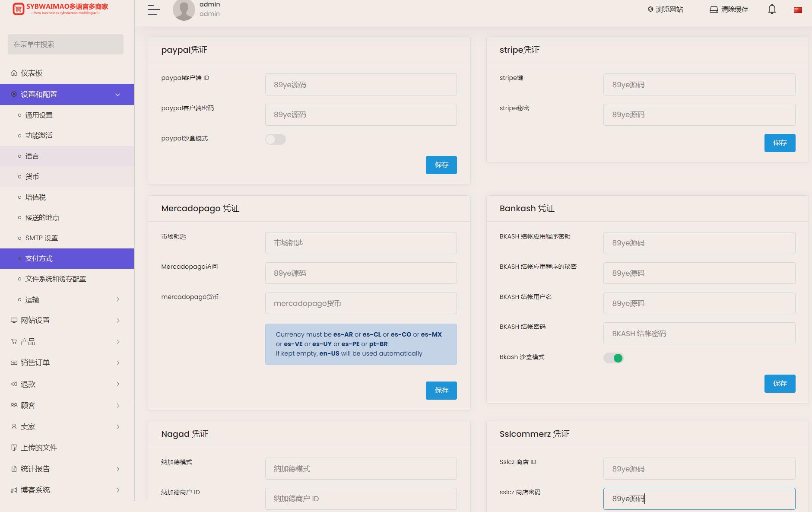Image resolution: width=812 pixels, height=512 pixels.
Task: Open the notifications bell
Action: [772, 9]
